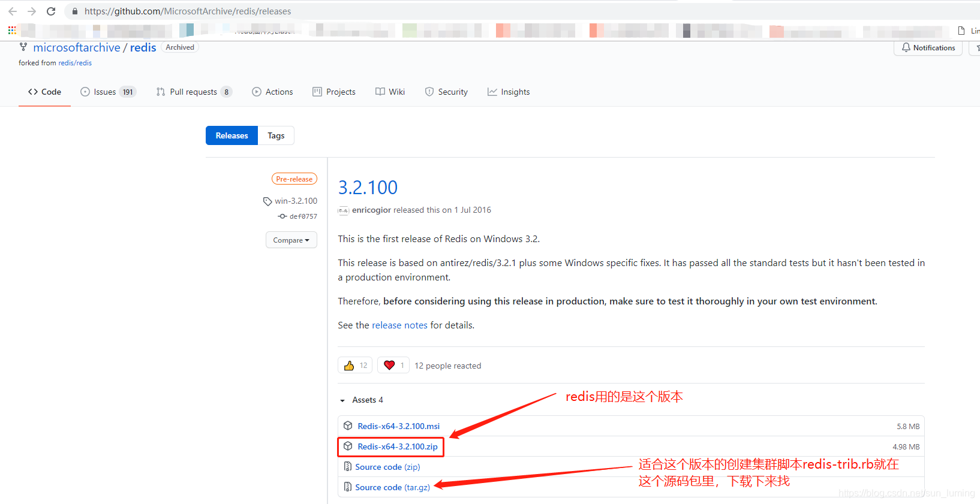The width and height of the screenshot is (980, 504).
Task: Click file icon beside Source code (zip)
Action: [x=348, y=466]
